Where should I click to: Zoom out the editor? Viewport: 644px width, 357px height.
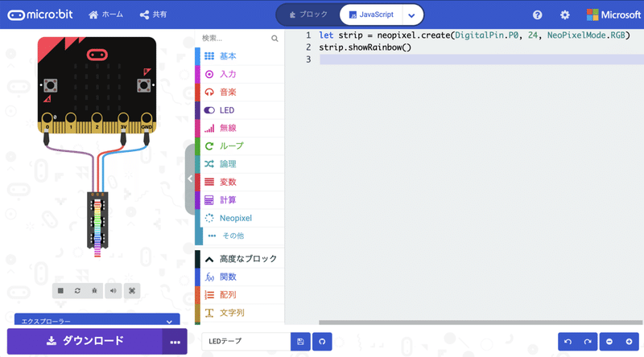[609, 342]
